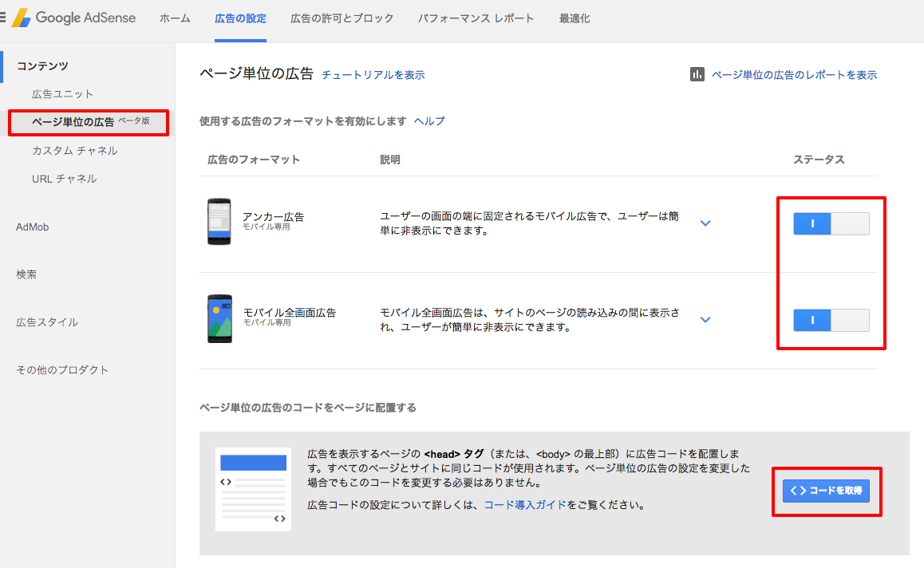Toggle the モバイル全画面広告 status switch

(831, 321)
